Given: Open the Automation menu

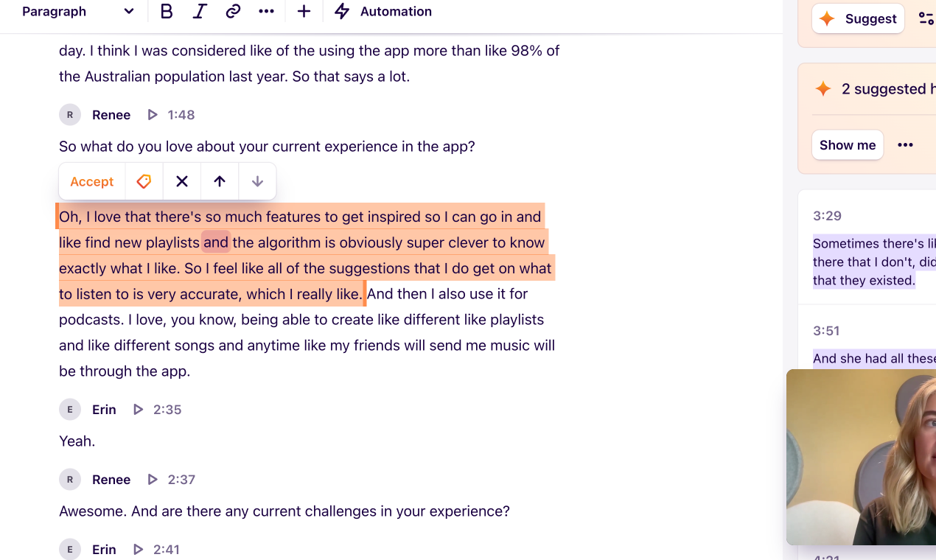Looking at the screenshot, I should [x=383, y=12].
